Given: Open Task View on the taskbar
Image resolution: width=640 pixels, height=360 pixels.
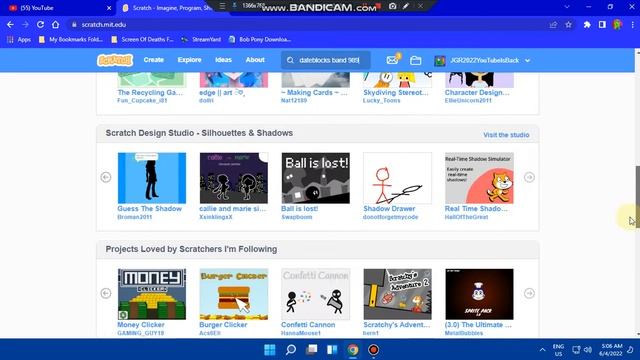Looking at the screenshot, I should point(311,350).
